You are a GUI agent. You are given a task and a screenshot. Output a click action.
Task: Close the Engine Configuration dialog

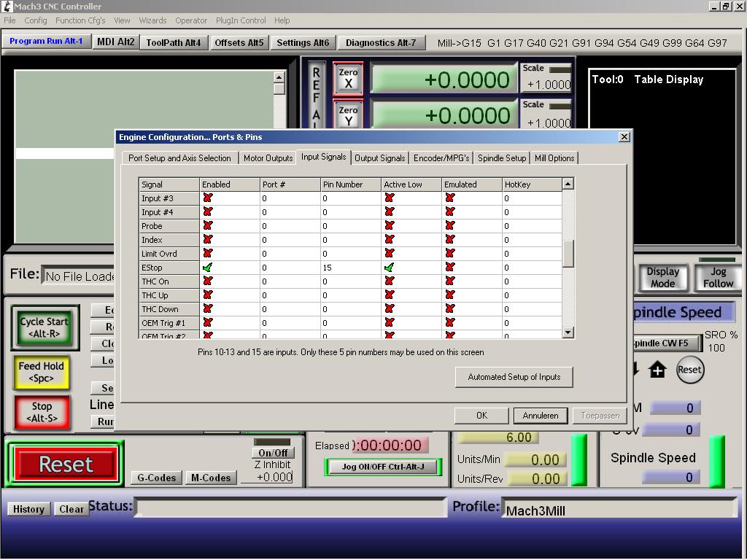[624, 137]
